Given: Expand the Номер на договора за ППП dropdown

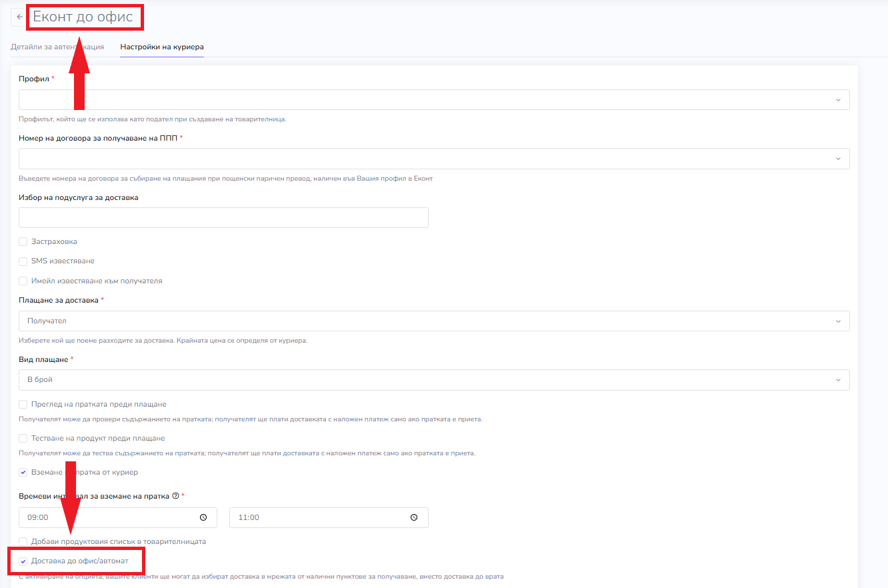Looking at the screenshot, I should click(434, 159).
